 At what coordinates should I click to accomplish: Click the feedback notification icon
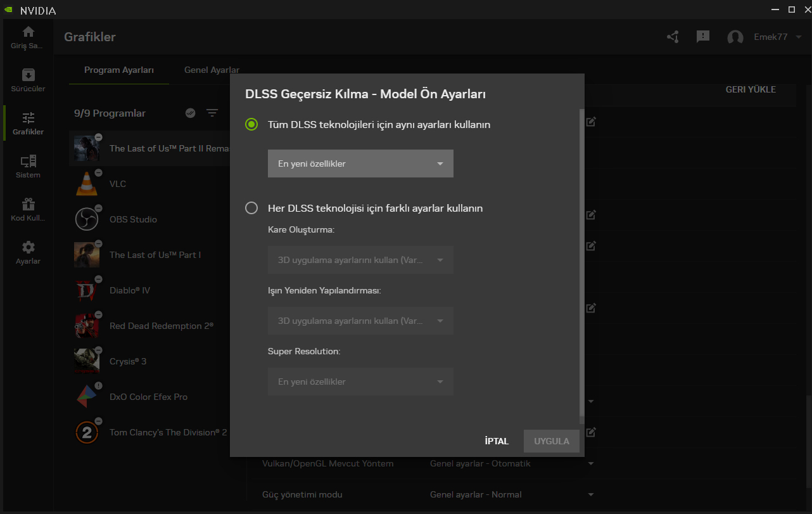(703, 37)
